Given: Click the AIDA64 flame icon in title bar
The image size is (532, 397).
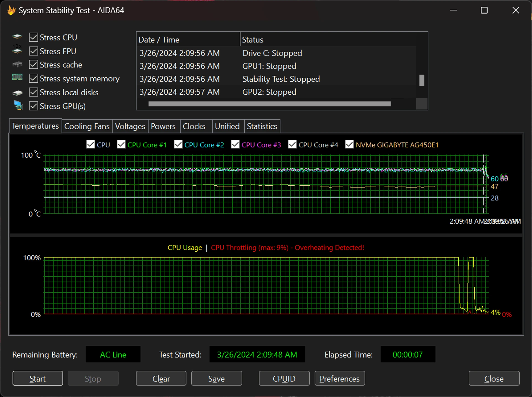Looking at the screenshot, I should click(x=11, y=11).
